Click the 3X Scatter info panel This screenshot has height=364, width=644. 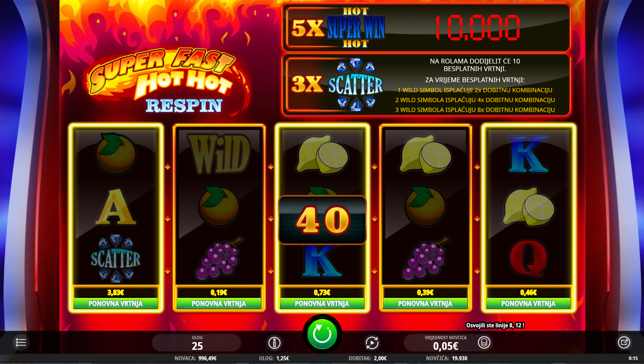426,85
